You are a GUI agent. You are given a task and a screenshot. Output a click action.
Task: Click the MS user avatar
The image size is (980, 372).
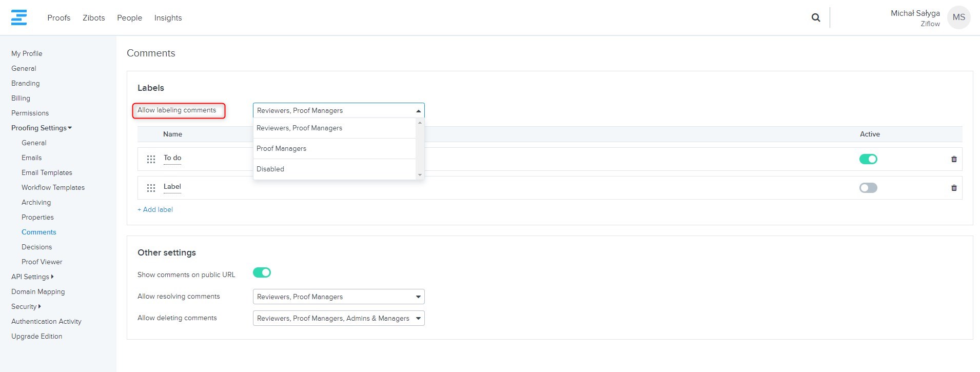pyautogui.click(x=958, y=17)
